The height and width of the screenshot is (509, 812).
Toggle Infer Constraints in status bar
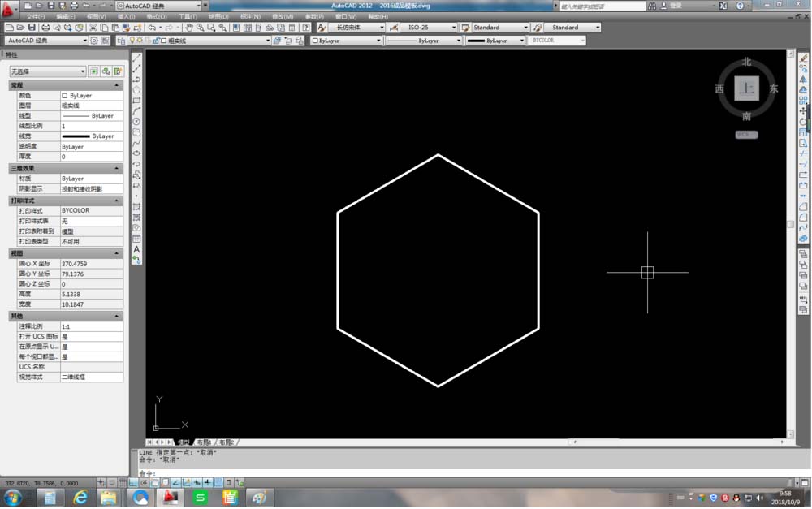coord(101,482)
